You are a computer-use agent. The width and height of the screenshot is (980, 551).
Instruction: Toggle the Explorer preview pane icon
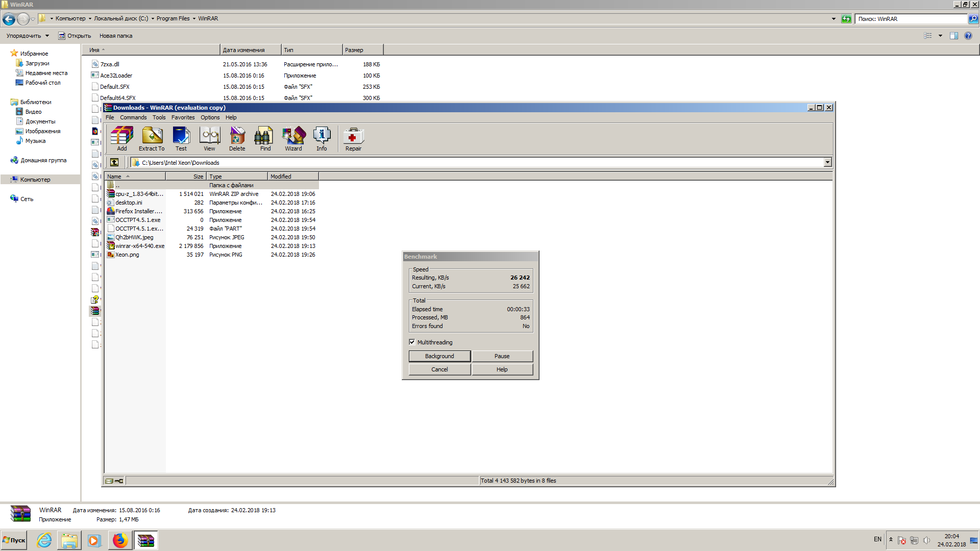954,36
